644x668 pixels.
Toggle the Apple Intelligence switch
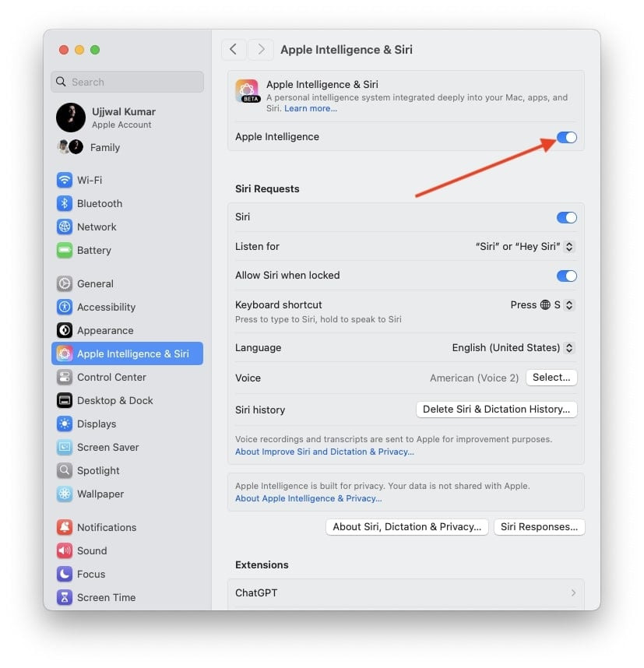pos(566,137)
